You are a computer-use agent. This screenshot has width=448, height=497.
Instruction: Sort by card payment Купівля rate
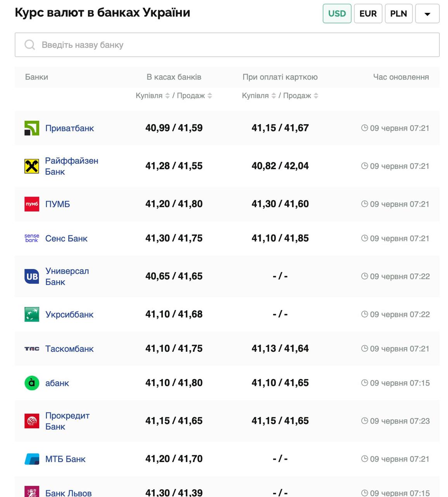click(273, 96)
